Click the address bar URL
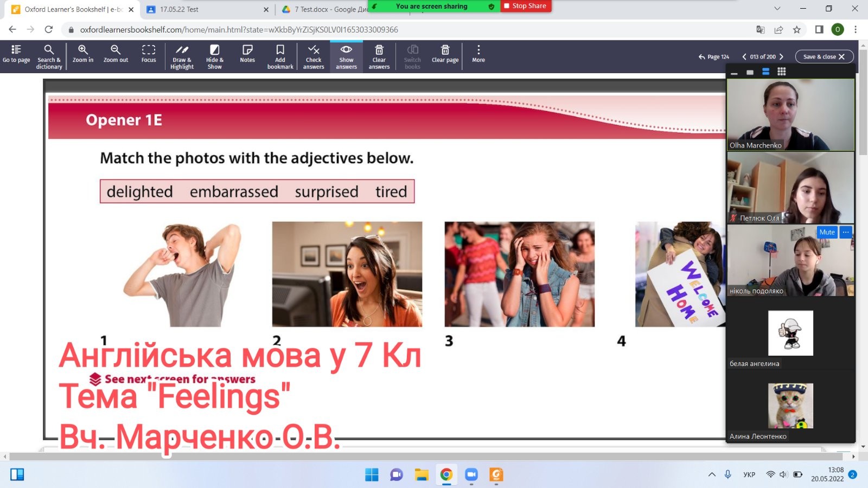 click(239, 29)
